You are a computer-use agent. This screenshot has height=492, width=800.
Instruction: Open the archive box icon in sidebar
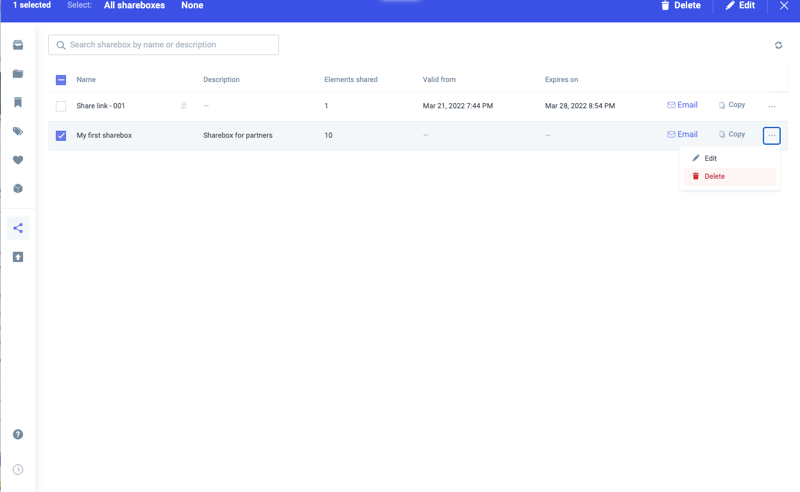point(18,45)
